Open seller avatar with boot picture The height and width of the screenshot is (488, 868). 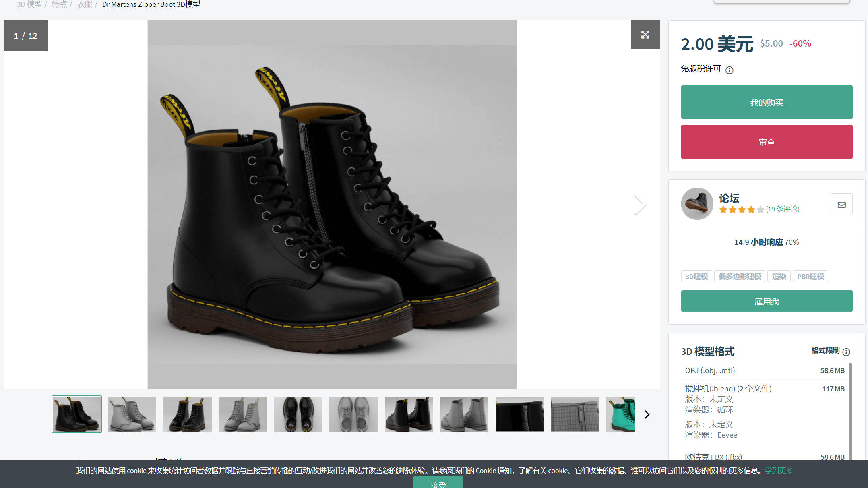[x=697, y=204]
